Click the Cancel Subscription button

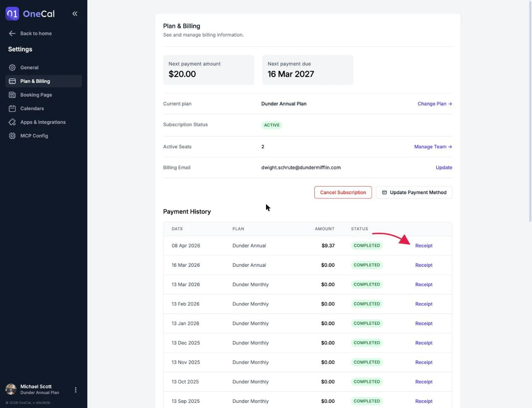(x=343, y=192)
